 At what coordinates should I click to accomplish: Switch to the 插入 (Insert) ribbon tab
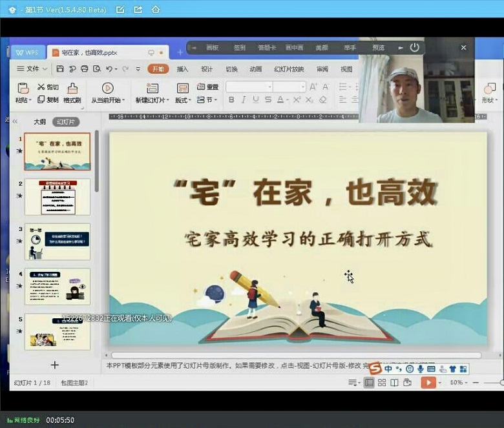point(182,69)
